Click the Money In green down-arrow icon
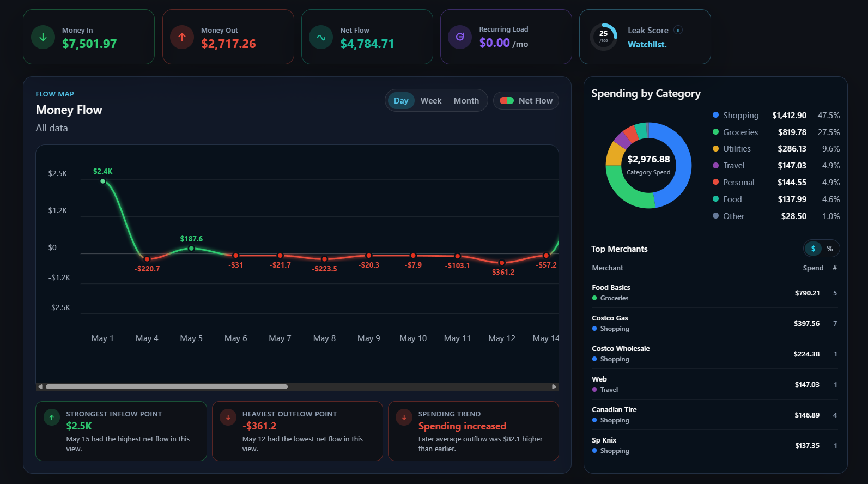 tap(43, 37)
